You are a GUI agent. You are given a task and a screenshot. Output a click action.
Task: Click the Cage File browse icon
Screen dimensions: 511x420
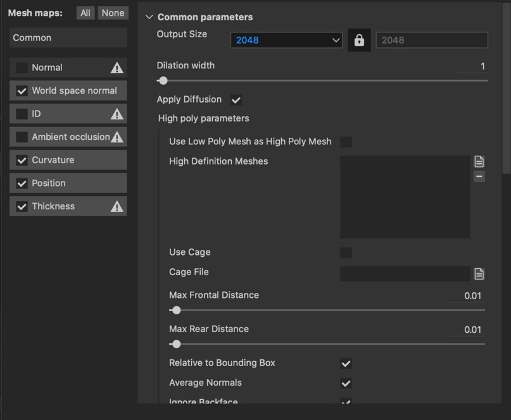(x=479, y=274)
